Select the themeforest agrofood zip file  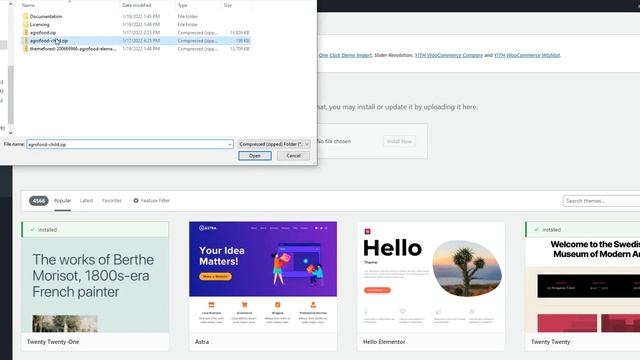(73, 49)
